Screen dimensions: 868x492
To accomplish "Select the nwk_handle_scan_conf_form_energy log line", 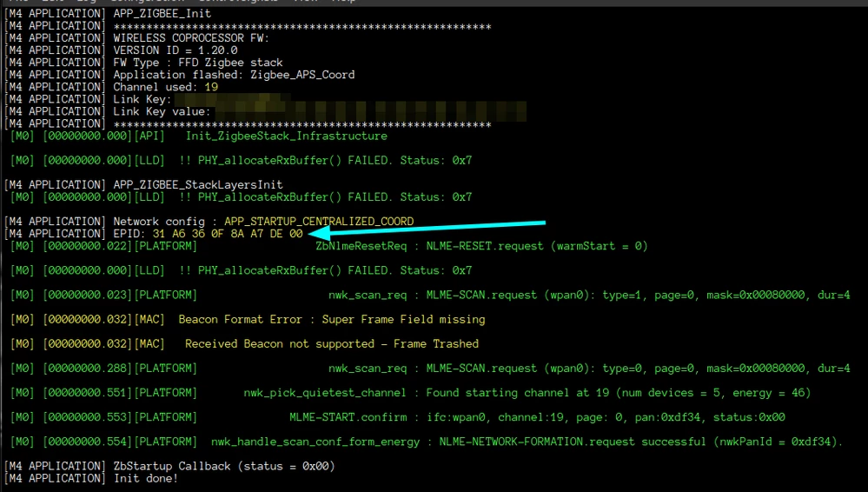I will 427,442.
